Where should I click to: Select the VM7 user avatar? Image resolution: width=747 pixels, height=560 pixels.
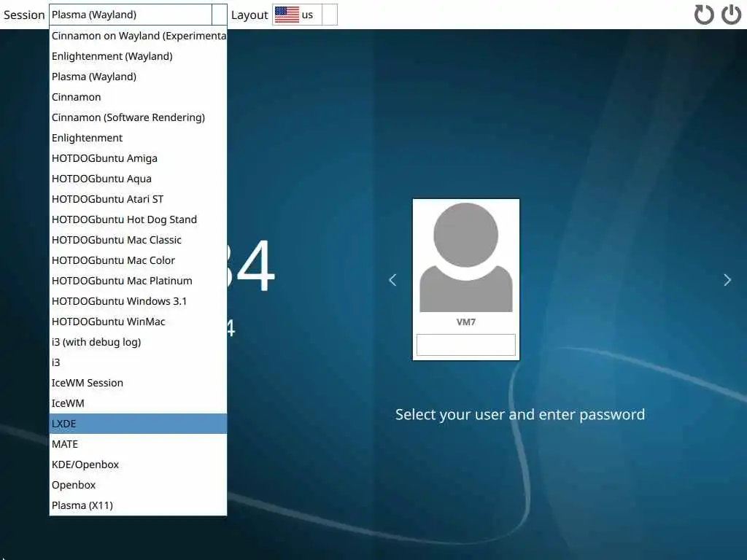tap(466, 257)
